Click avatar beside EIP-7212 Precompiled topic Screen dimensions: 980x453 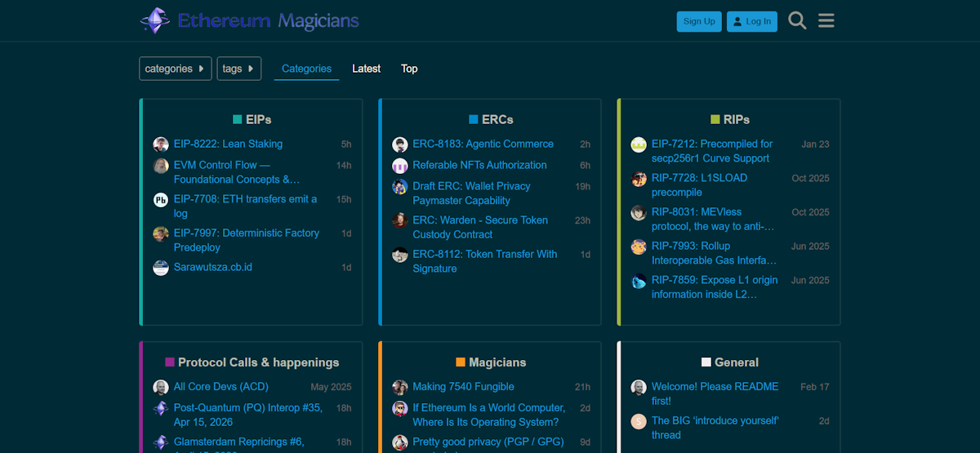pos(639,144)
